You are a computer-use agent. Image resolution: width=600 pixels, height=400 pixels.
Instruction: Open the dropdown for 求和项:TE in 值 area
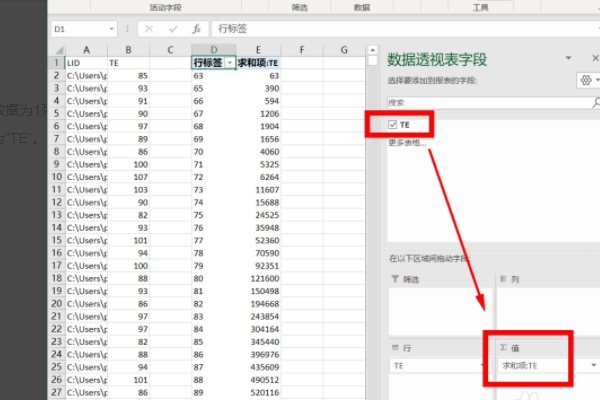pyautogui.click(x=593, y=367)
